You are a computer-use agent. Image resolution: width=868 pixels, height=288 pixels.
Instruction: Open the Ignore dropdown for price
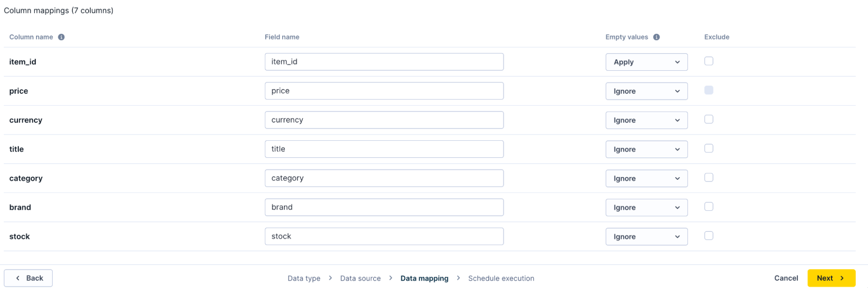pos(647,91)
